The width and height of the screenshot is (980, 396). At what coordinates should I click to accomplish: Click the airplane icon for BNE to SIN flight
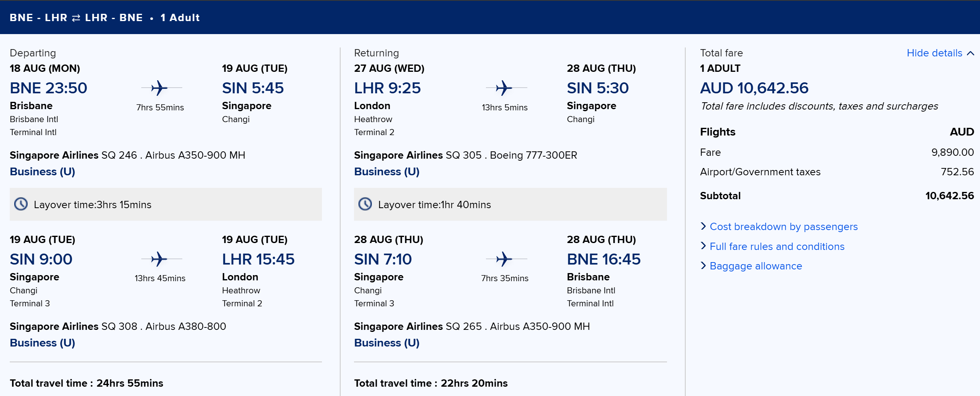[159, 88]
